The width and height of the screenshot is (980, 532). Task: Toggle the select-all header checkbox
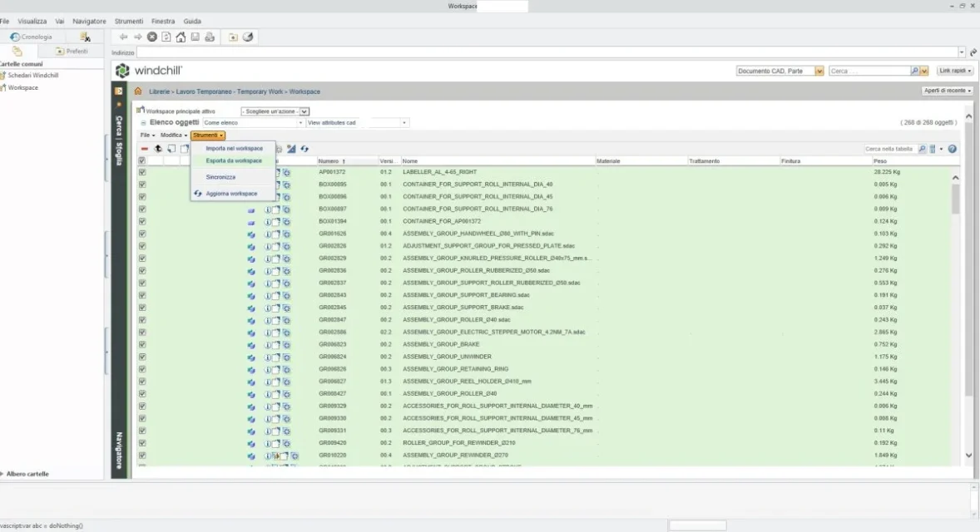[142, 160]
